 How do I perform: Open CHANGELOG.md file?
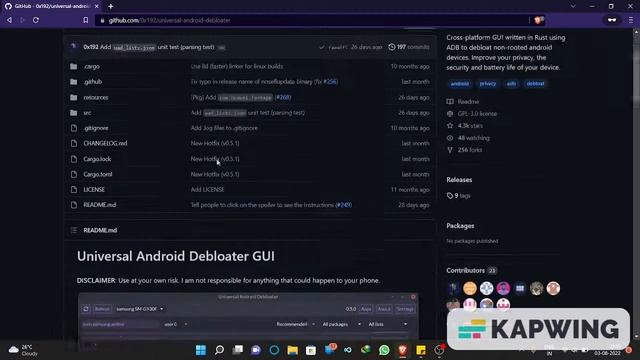pos(105,143)
